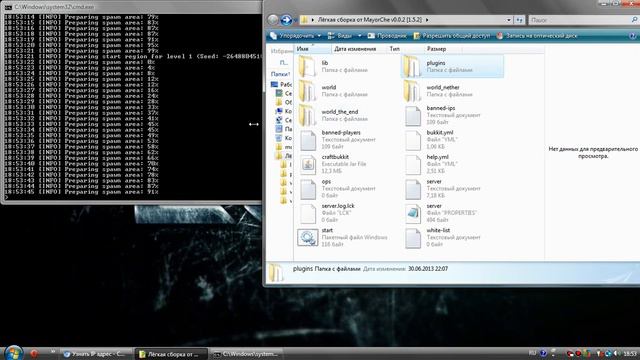Screen dimensions: 640x360
Task: Switch to Лёгкая сборка Explorer taskbar button
Action: (x=172, y=354)
